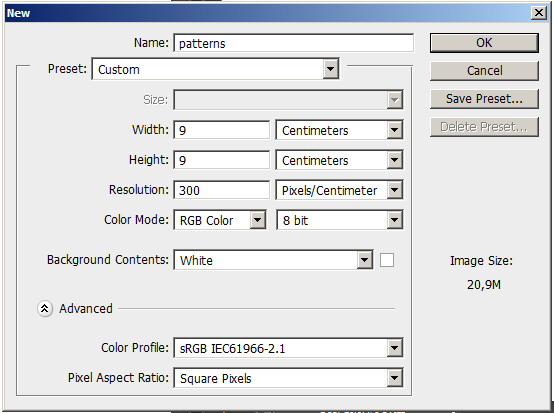Click the Cancel button
Screen dimensions: 554x413
(x=484, y=71)
